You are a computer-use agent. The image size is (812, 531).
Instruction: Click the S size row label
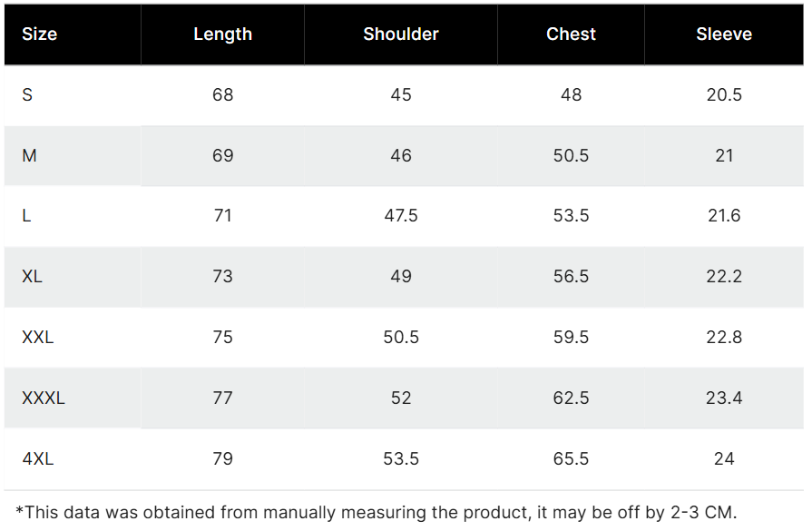pyautogui.click(x=27, y=95)
